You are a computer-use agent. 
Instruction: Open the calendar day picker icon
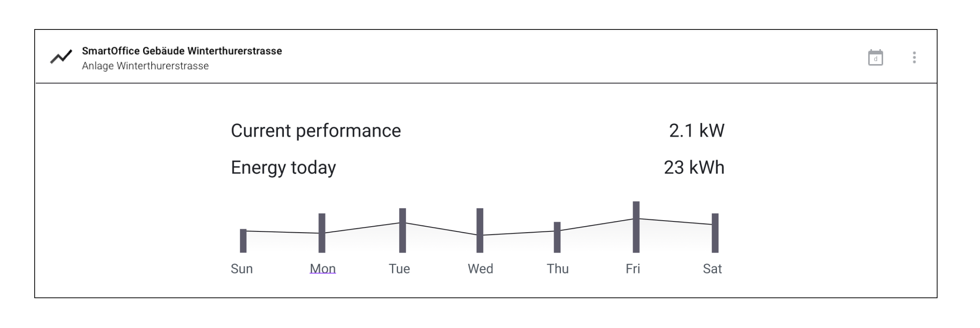[875, 58]
